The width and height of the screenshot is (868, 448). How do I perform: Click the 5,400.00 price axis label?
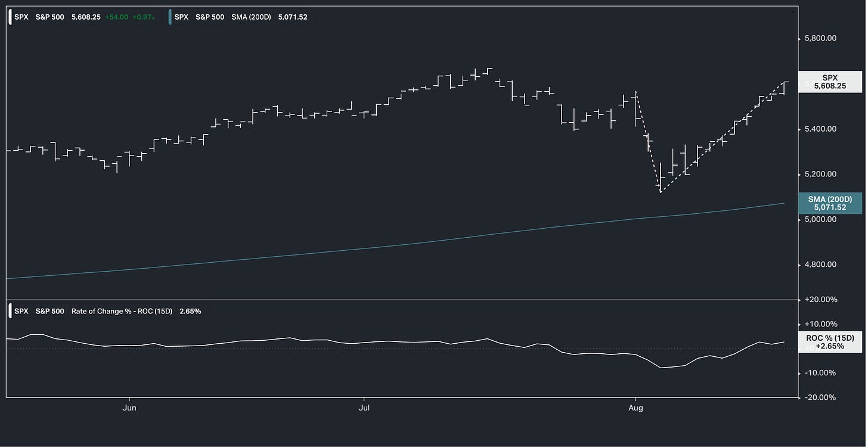[820, 129]
